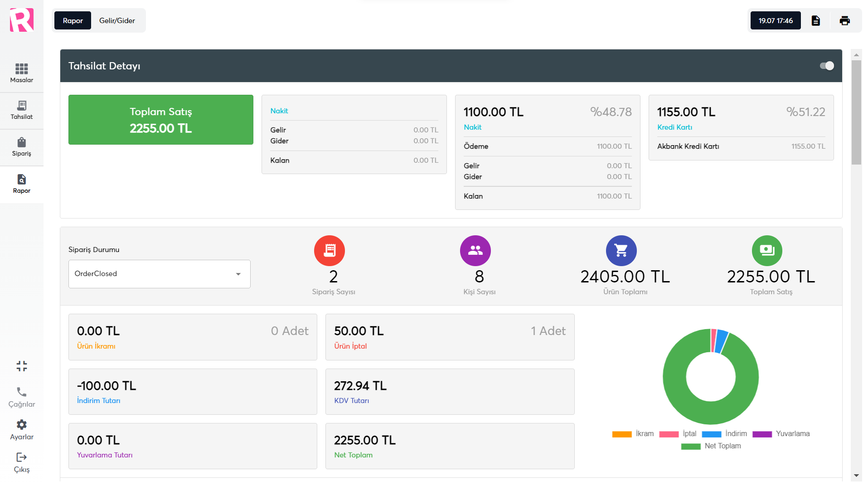Screen dimensions: 868x486
Task: Hide Net Toplam series via legend
Action: 711,446
